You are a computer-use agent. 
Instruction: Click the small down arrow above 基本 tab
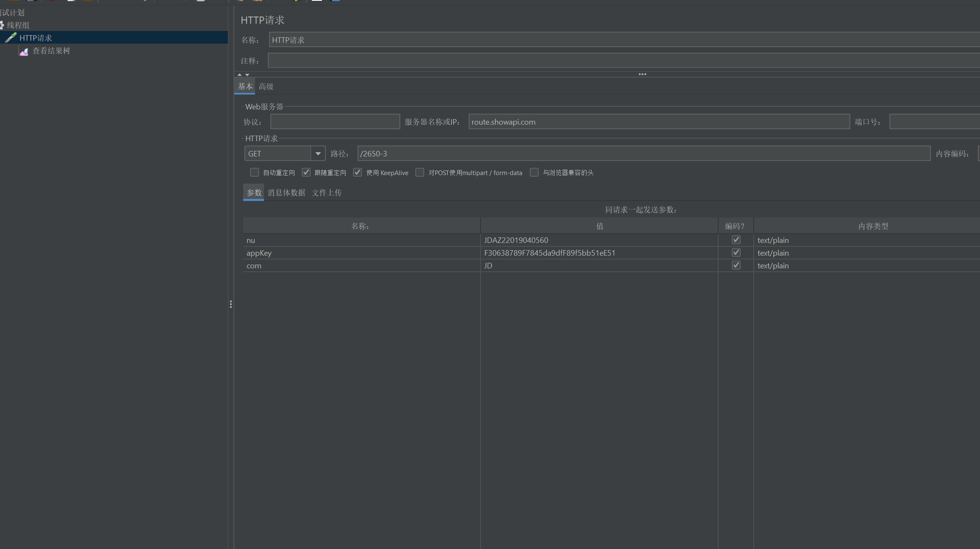(247, 75)
